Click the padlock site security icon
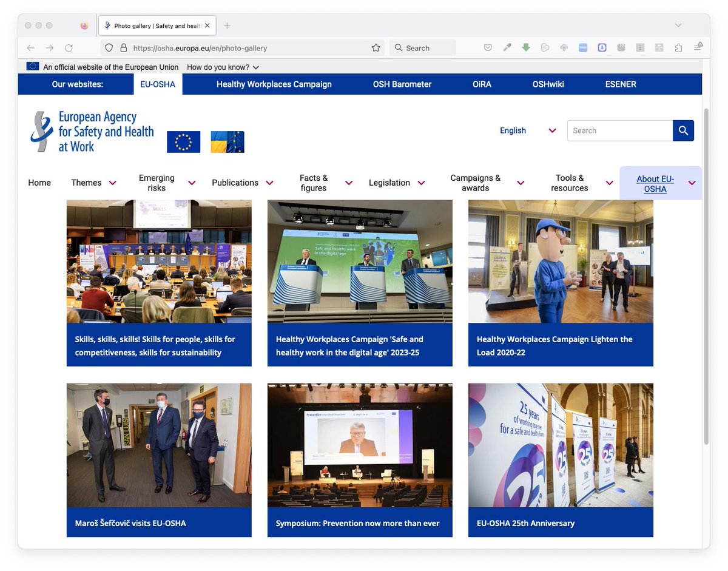Screen dimensions: 728x571 (x=123, y=48)
